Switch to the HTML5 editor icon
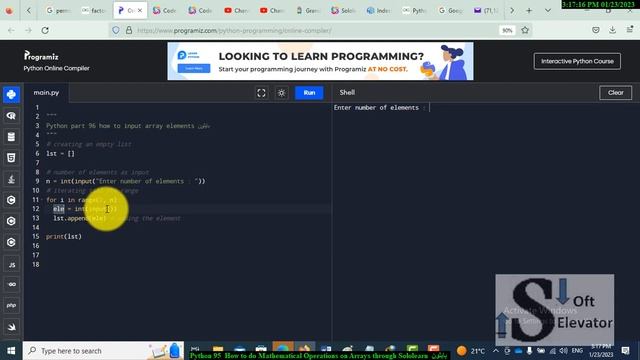640x360 pixels. point(11,158)
